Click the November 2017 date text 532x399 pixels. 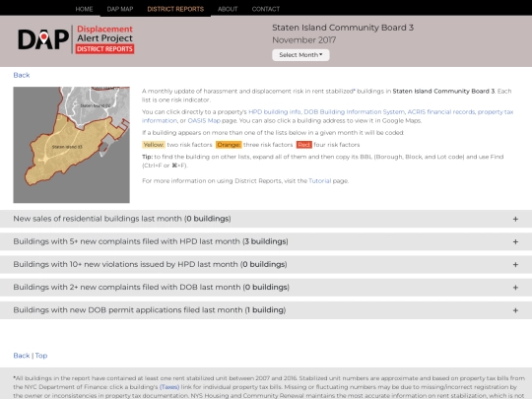click(304, 40)
